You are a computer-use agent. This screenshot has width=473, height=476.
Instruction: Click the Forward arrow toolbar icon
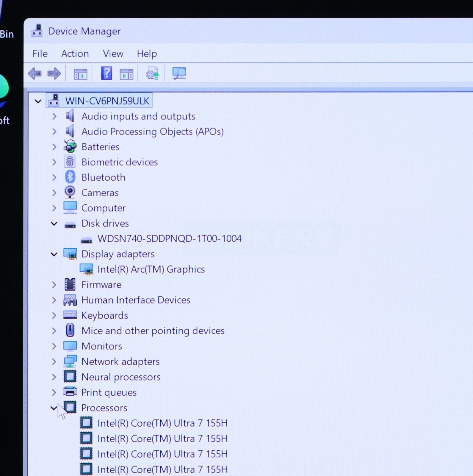coord(54,73)
